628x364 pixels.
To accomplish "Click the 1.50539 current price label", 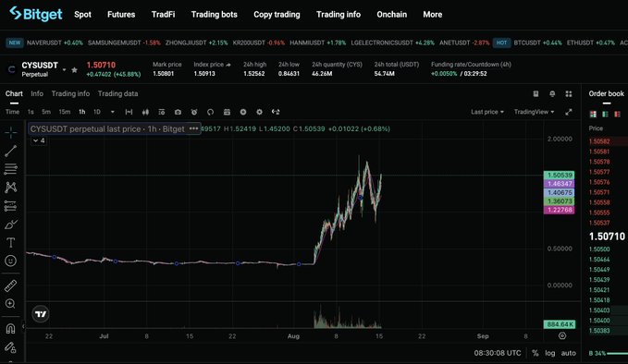I will 560,176.
